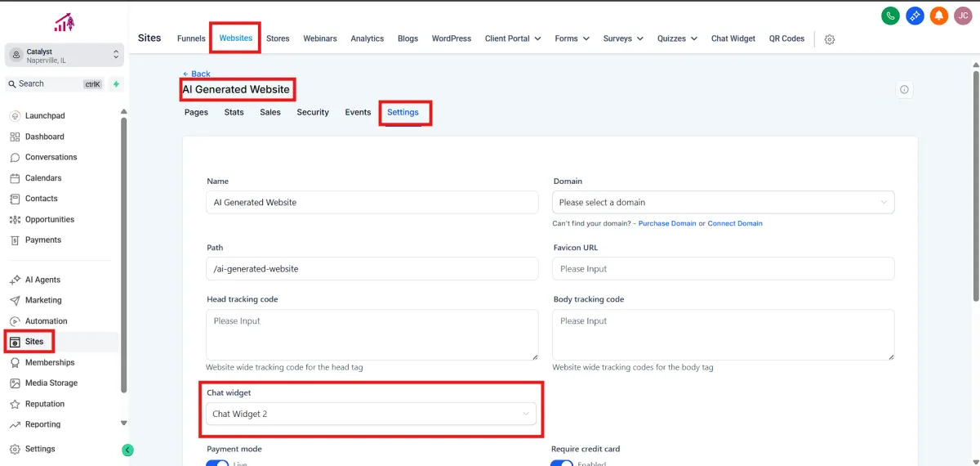The image size is (980, 466).
Task: Open the Domain select dropdown
Action: (x=724, y=202)
